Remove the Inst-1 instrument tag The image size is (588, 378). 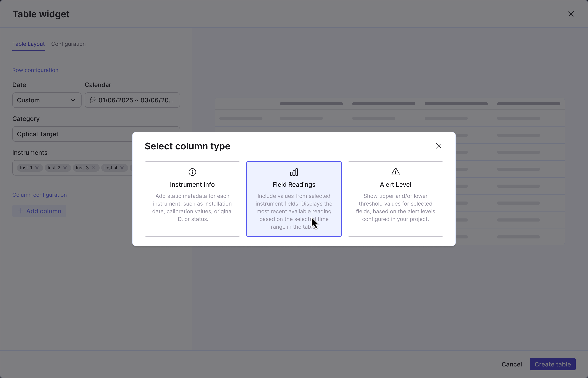37,168
